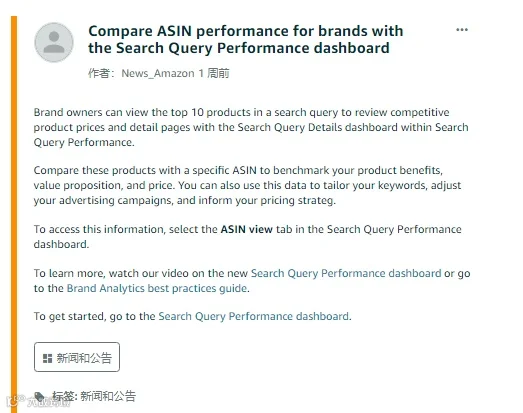Click the 作者 label before author name
Image resolution: width=523 pixels, height=413 pixels.
101,73
